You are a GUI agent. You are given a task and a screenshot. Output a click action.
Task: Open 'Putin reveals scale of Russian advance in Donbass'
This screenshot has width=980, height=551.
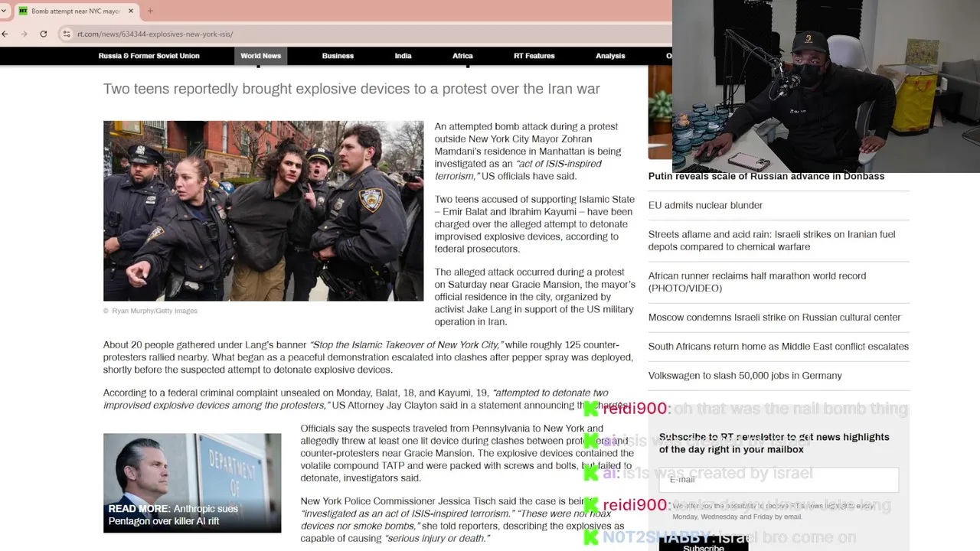tap(766, 176)
